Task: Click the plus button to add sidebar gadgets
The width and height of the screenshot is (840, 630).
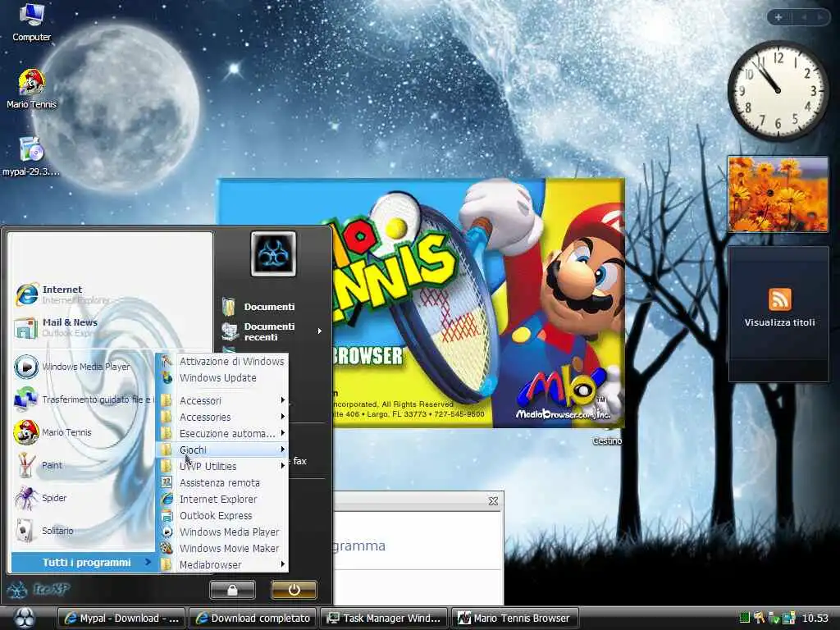Action: click(x=778, y=17)
